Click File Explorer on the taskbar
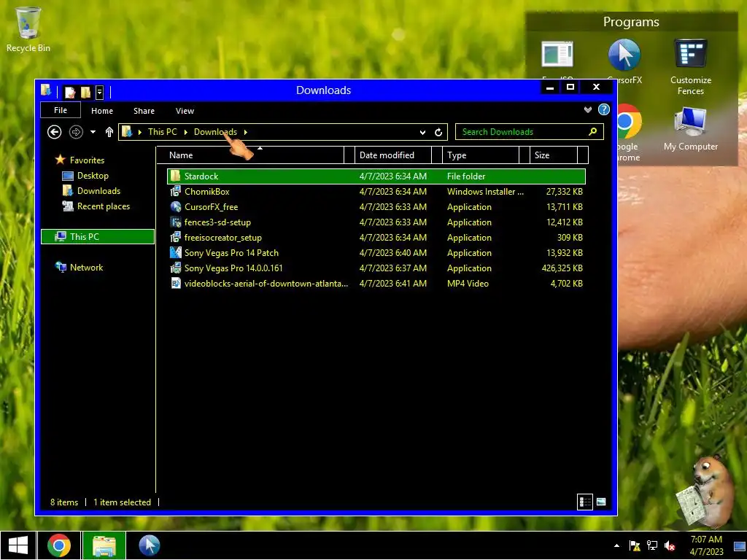Screen dimensions: 747x560 point(104,545)
